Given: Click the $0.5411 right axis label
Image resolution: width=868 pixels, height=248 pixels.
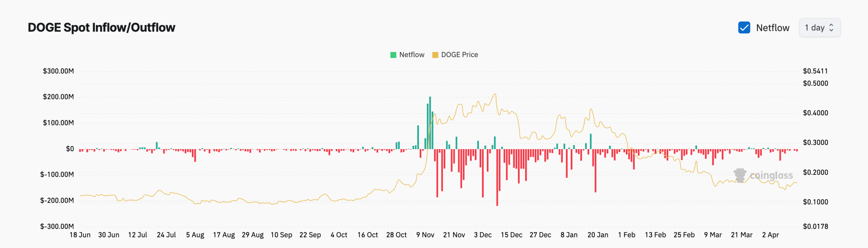Looking at the screenshot, I should coord(815,71).
